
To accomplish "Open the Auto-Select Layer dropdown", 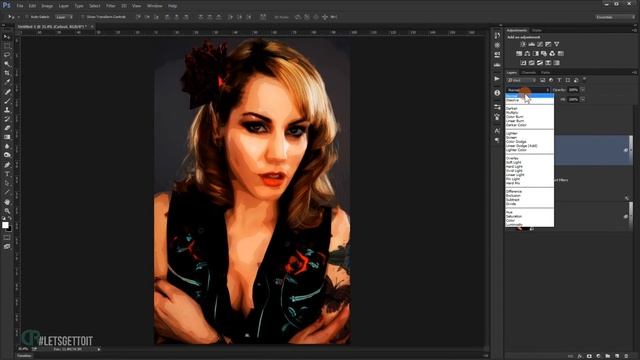I will click(x=64, y=17).
